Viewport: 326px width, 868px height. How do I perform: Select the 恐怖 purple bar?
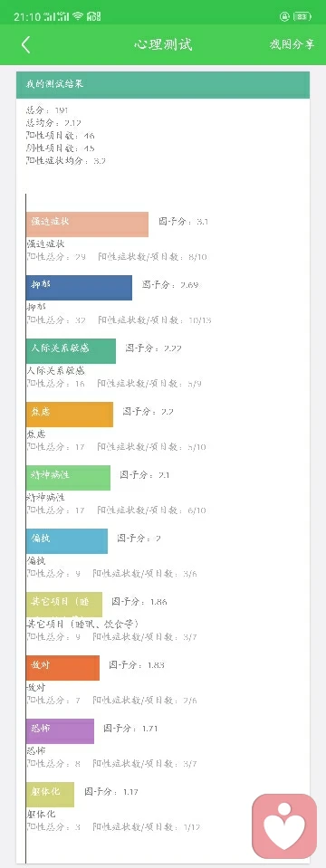[60, 731]
